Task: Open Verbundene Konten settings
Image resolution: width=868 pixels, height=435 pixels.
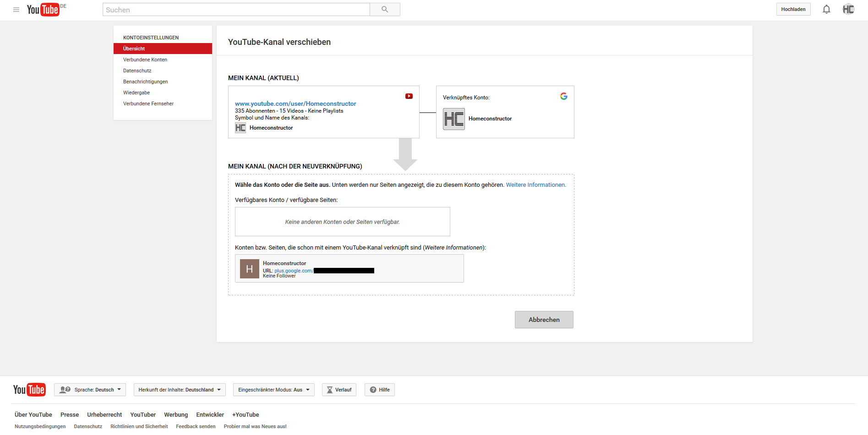Action: coord(145,60)
